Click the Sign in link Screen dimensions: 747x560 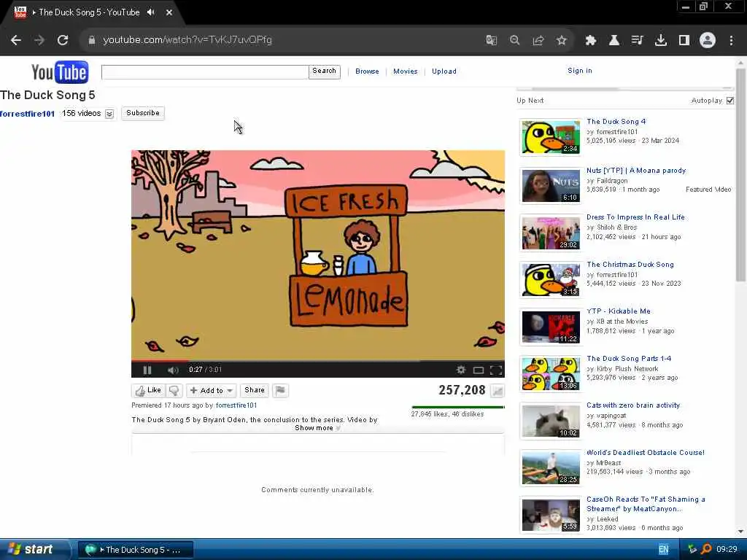[580, 71]
